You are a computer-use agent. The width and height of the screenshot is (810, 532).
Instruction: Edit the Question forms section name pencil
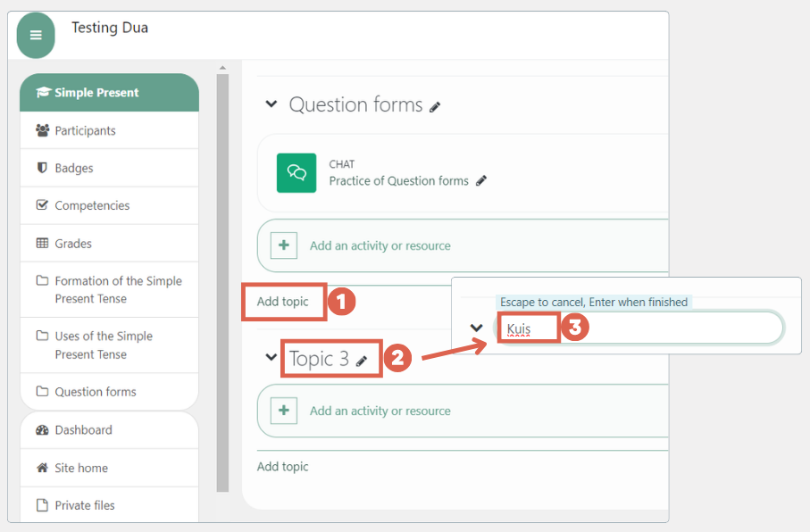(x=435, y=107)
